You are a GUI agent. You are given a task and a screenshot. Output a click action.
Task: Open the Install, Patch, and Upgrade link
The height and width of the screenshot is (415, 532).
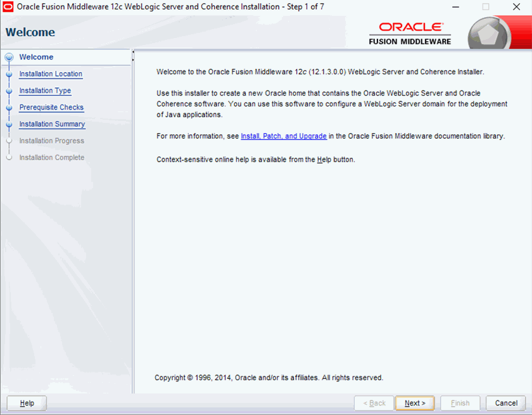283,136
